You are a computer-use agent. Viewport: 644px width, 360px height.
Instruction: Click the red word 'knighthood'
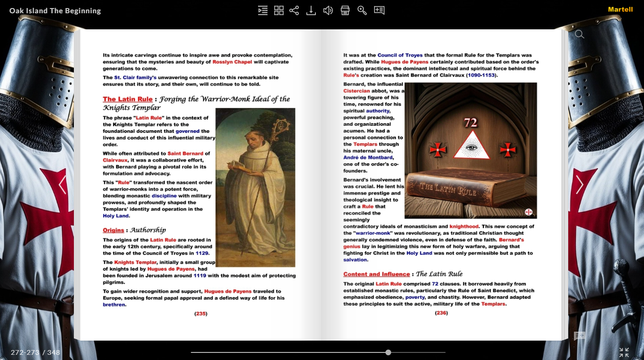[464, 227]
